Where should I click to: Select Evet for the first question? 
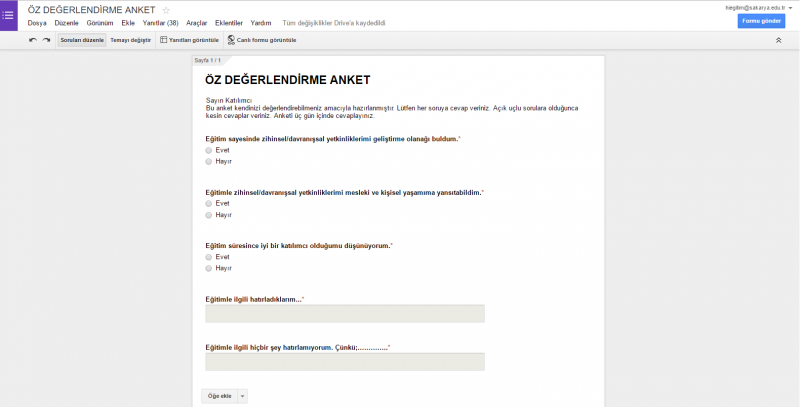[209, 150]
